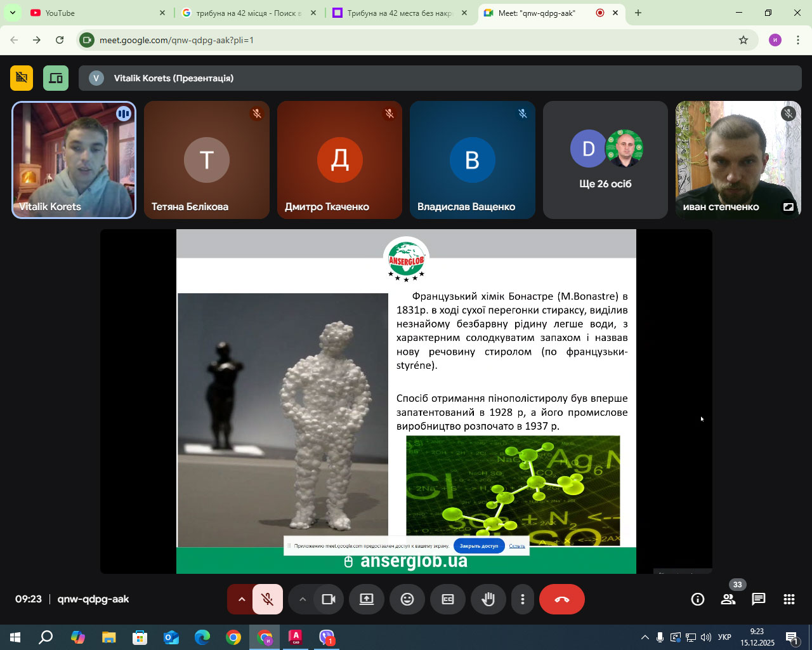Image resolution: width=812 pixels, height=650 pixels.
Task: Open the chat with everyone panel
Action: pos(759,599)
